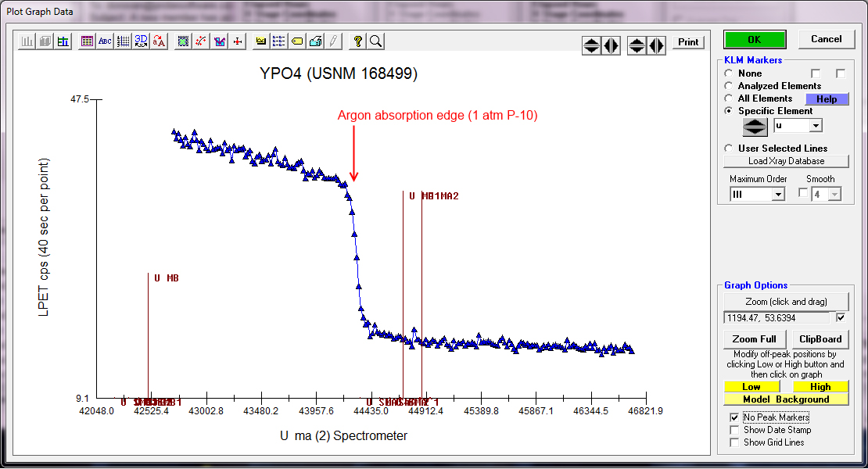Click the yellow table grid toolbar icon
Viewport: 868px width, 469px height.
[x=87, y=41]
